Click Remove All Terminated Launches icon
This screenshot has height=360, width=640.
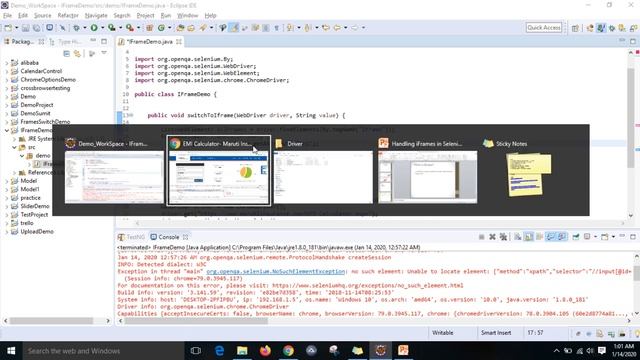pos(503,237)
